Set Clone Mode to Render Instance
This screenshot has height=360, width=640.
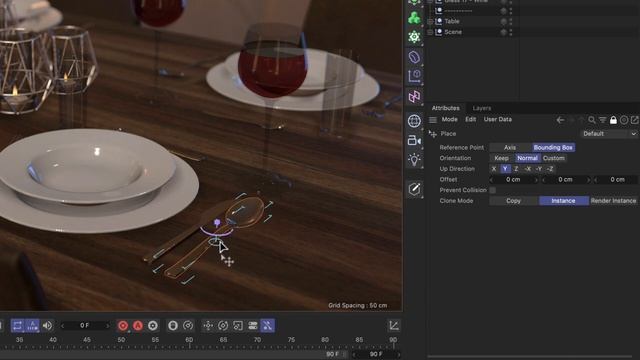[x=613, y=201]
